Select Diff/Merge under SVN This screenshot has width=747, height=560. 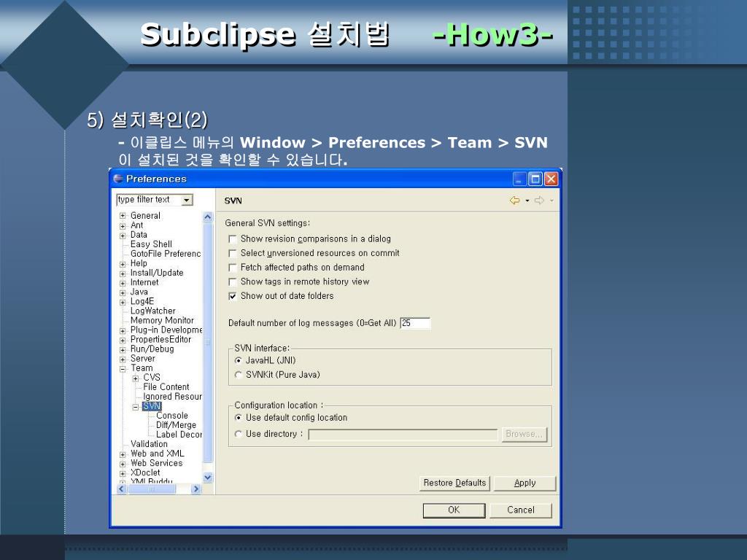(x=176, y=425)
